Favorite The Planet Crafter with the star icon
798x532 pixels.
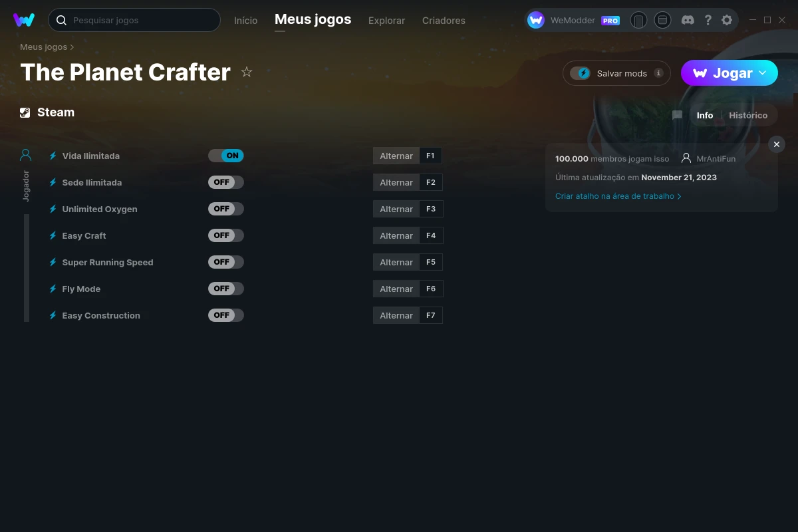(x=247, y=72)
